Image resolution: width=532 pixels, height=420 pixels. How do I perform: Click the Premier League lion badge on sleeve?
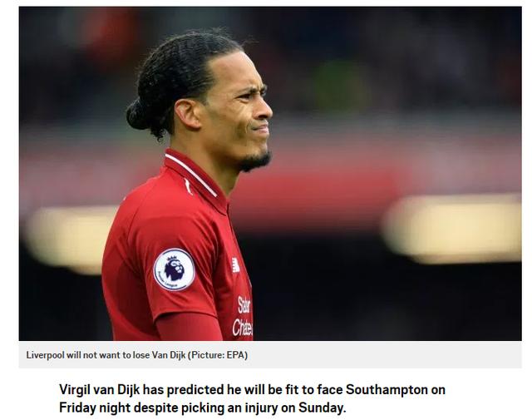click(175, 269)
